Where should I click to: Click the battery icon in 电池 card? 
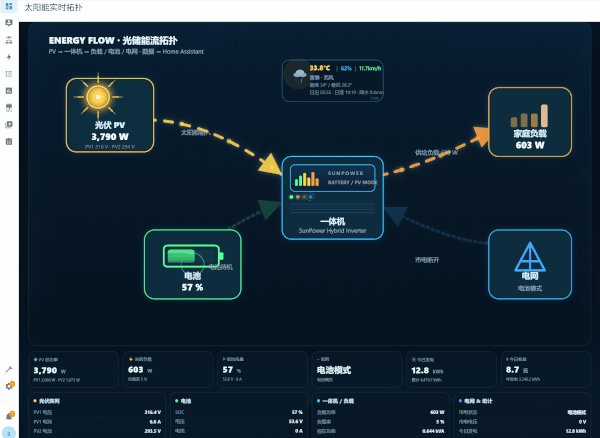pyautogui.click(x=193, y=256)
